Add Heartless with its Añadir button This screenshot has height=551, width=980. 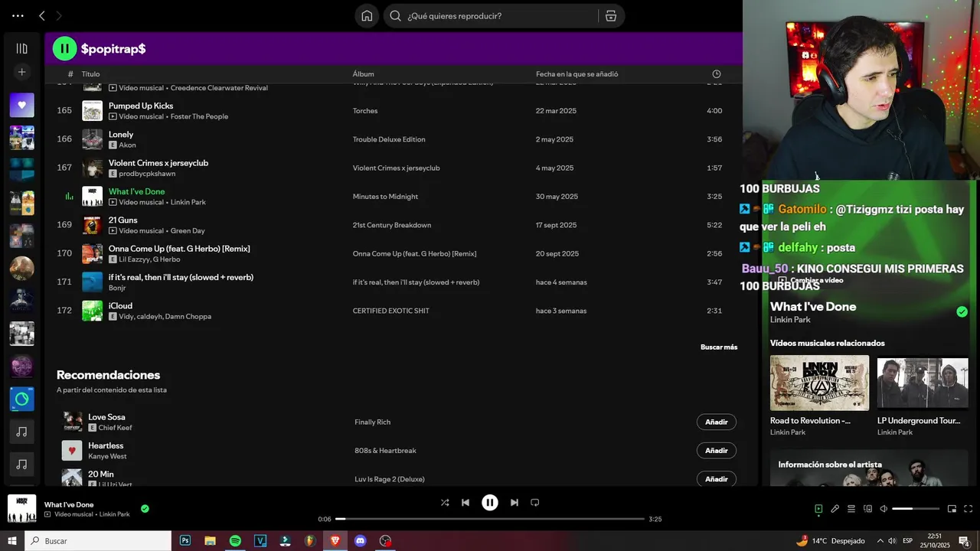click(717, 451)
